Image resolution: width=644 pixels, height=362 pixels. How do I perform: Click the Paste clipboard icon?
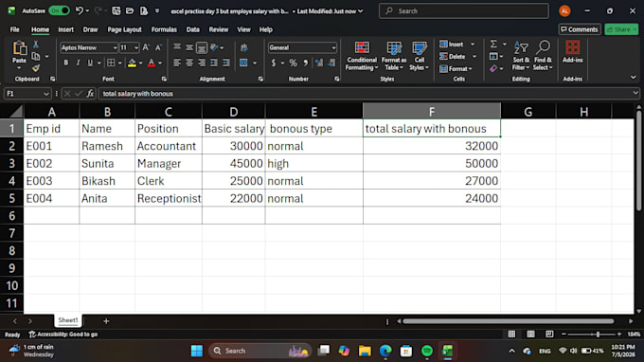(19, 48)
